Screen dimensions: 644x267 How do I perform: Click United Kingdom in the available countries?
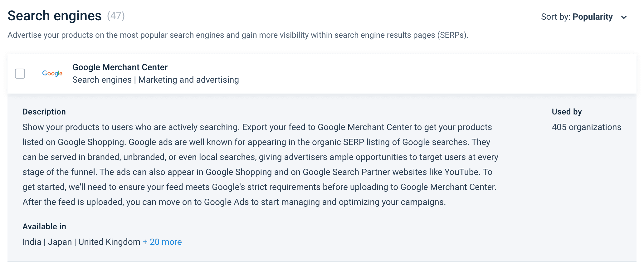tap(109, 242)
